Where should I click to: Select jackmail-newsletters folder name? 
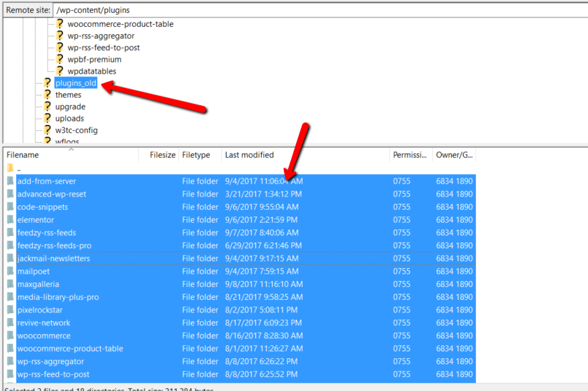coord(54,258)
